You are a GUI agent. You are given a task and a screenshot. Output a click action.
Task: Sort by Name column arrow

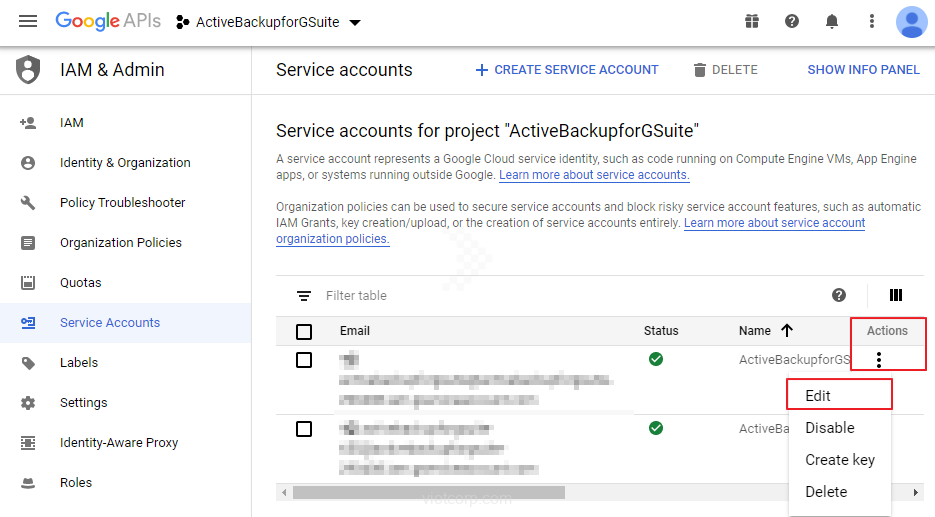tap(786, 331)
